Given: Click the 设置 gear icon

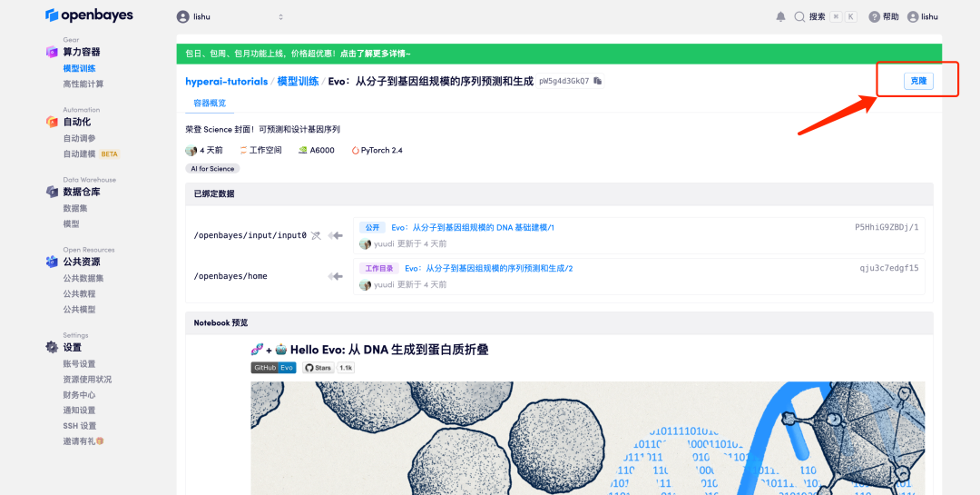Looking at the screenshot, I should 52,347.
